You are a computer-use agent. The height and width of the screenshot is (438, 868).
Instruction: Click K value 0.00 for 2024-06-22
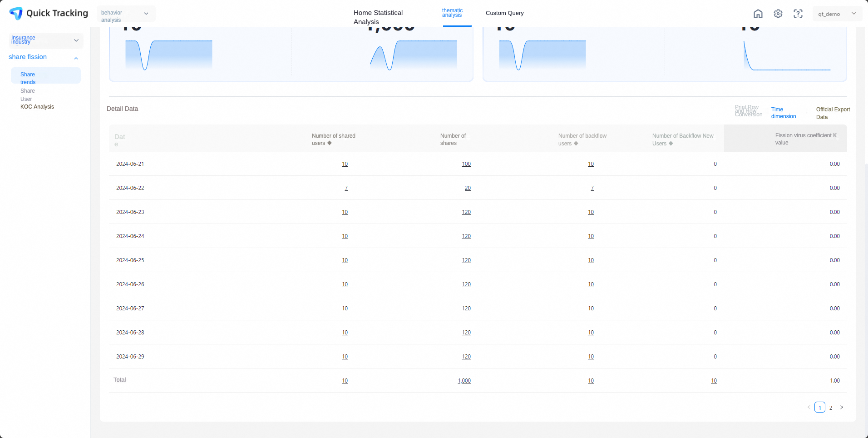pyautogui.click(x=835, y=188)
